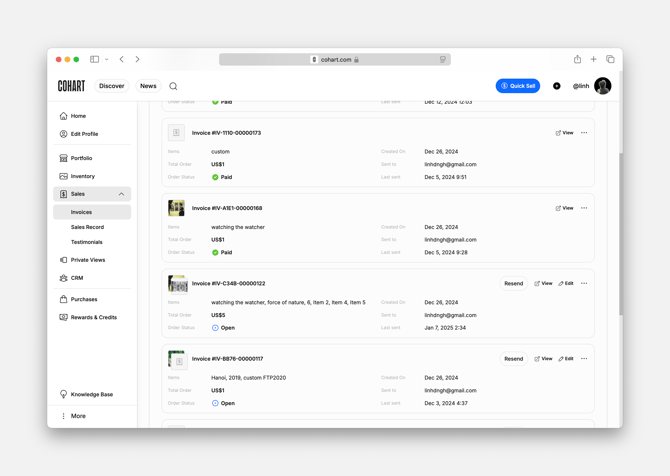Open the @linh profile avatar

point(602,86)
